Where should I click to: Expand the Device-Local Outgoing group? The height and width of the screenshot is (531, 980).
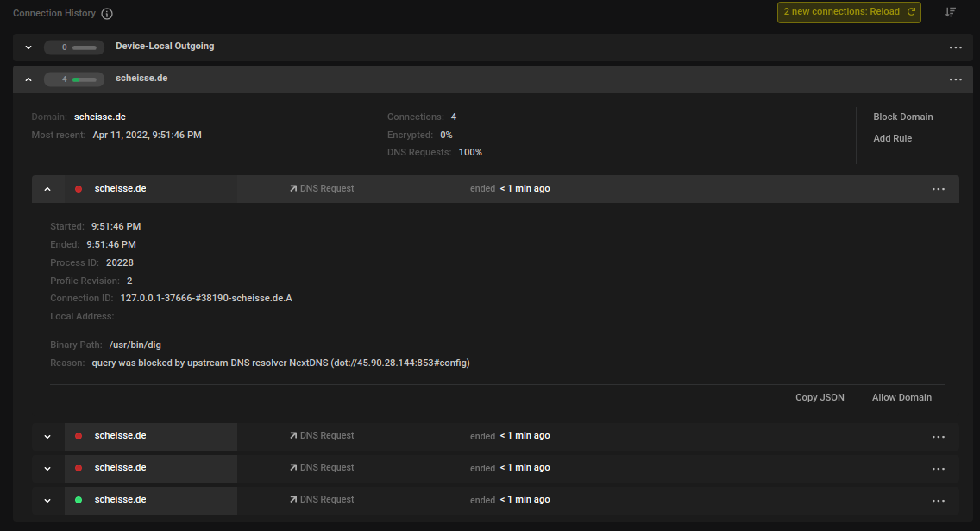(28, 47)
